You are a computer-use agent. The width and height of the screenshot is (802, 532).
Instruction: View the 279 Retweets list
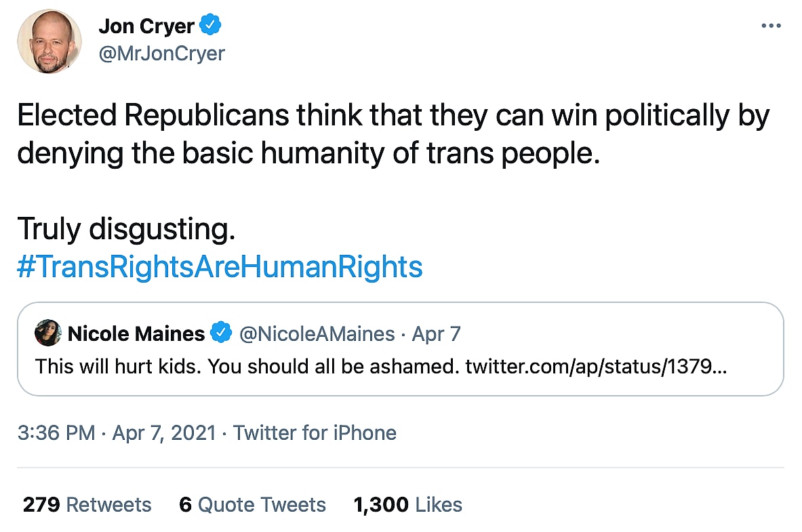(87, 505)
